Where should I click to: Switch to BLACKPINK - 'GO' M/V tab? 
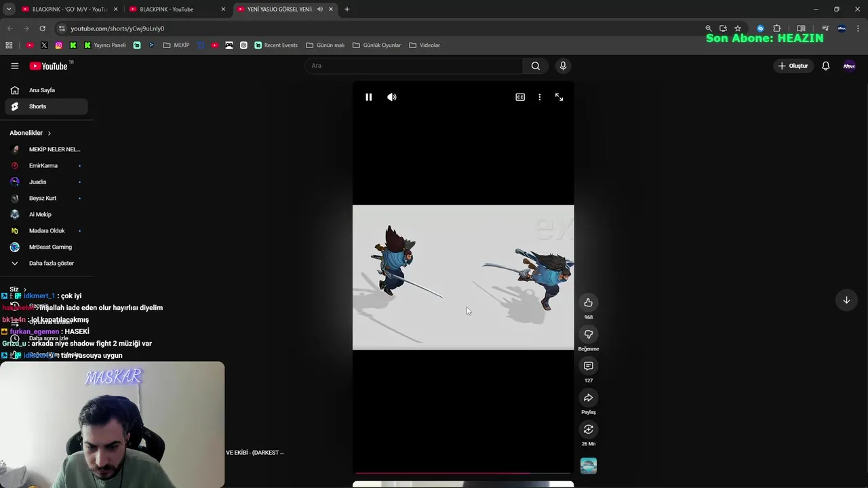tap(70, 9)
